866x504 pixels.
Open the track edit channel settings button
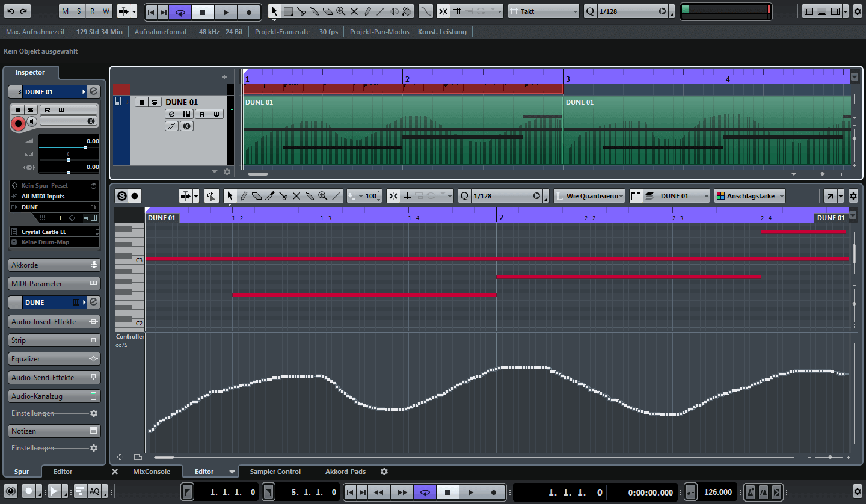click(x=171, y=114)
